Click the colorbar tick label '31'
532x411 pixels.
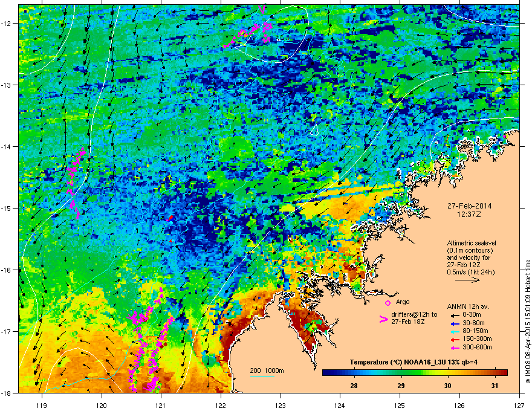[495, 386]
